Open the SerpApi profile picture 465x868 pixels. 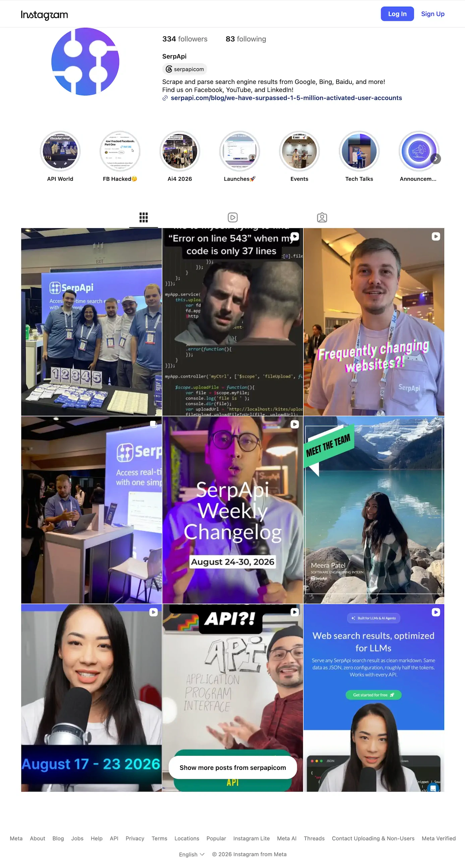(85, 62)
